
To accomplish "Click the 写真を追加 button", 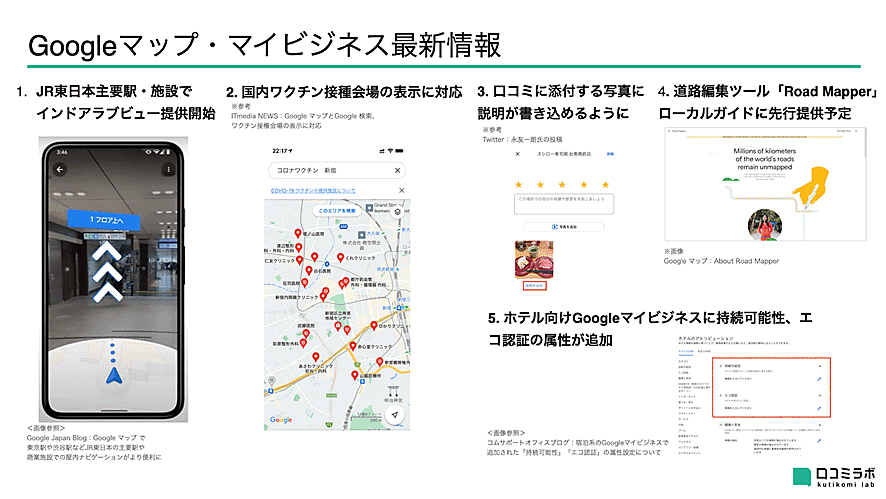I will [562, 226].
